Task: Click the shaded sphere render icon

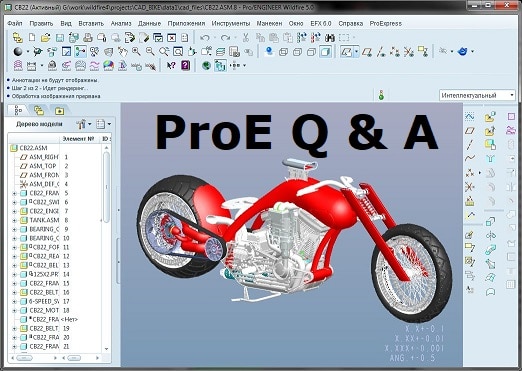Action: click(x=17, y=51)
